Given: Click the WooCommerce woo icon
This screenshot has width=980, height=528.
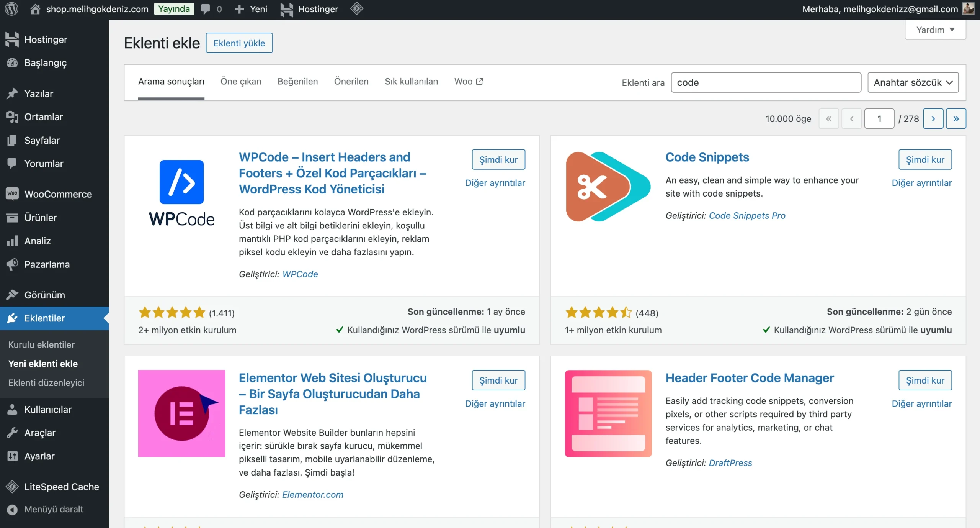Looking at the screenshot, I should point(12,194).
